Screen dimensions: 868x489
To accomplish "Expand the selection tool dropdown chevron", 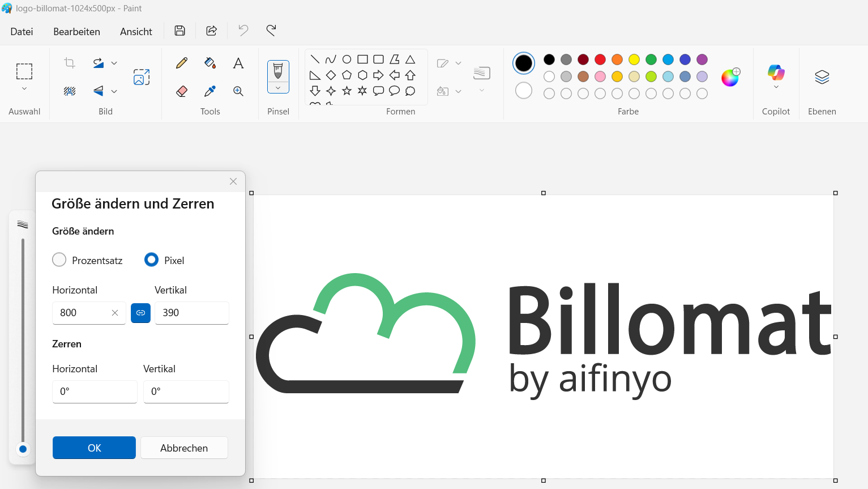I will (x=24, y=89).
